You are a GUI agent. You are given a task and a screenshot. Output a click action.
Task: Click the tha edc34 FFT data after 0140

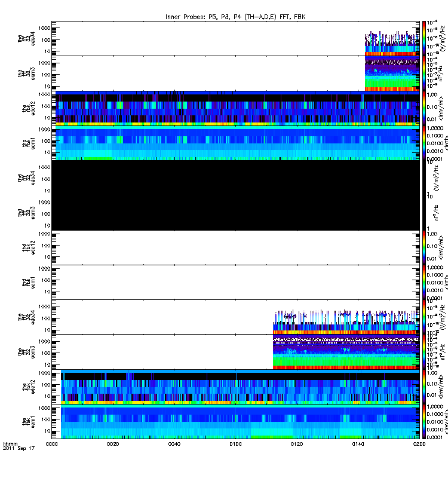(x=392, y=44)
